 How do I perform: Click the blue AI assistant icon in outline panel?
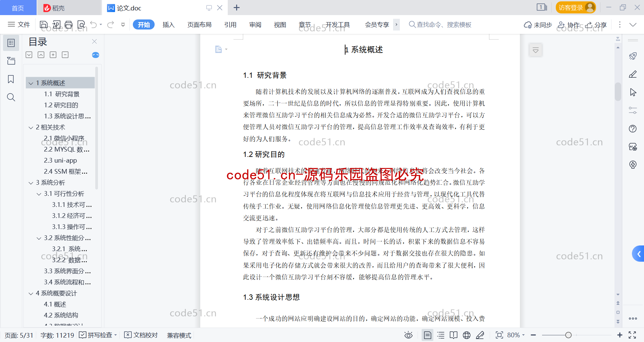(x=96, y=55)
